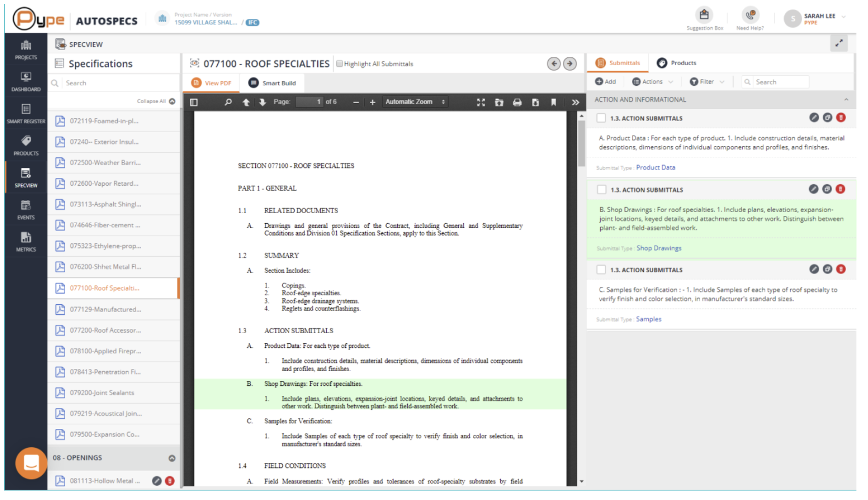Toggle the PDF viewer sidebar icon
868x500 pixels.
[194, 103]
